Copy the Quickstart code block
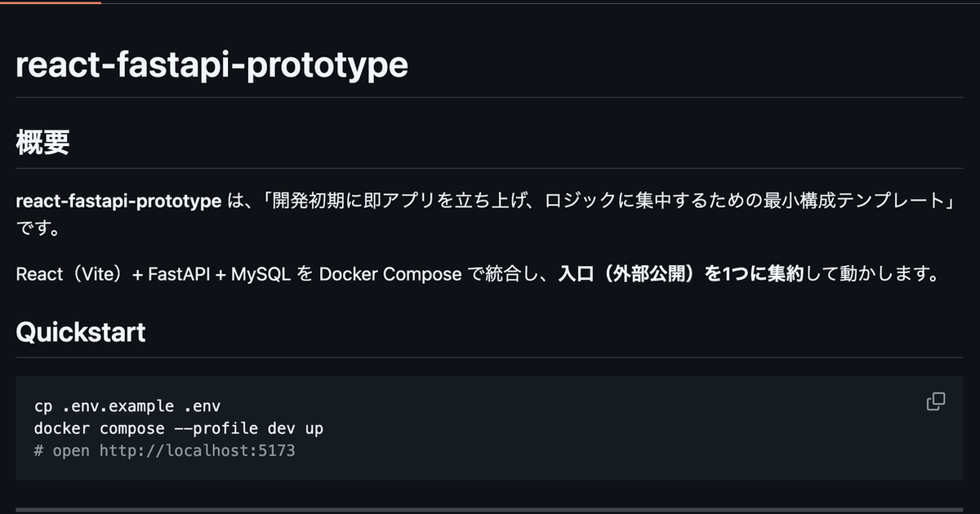Image resolution: width=980 pixels, height=514 pixels. [935, 401]
